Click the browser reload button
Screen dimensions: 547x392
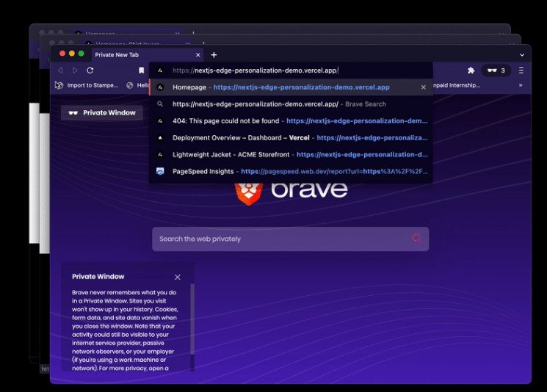tap(90, 70)
